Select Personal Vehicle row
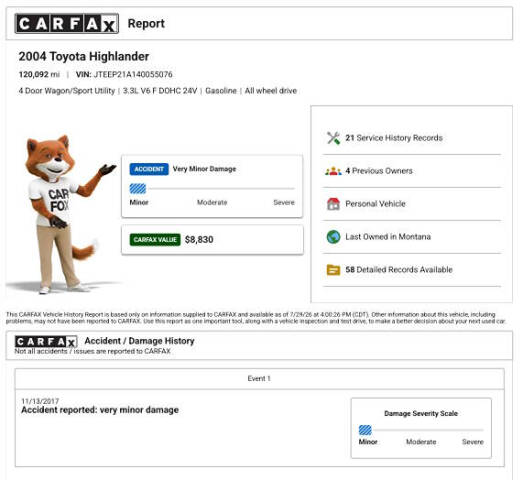Viewport: 523px width, 480px height. 412,204
